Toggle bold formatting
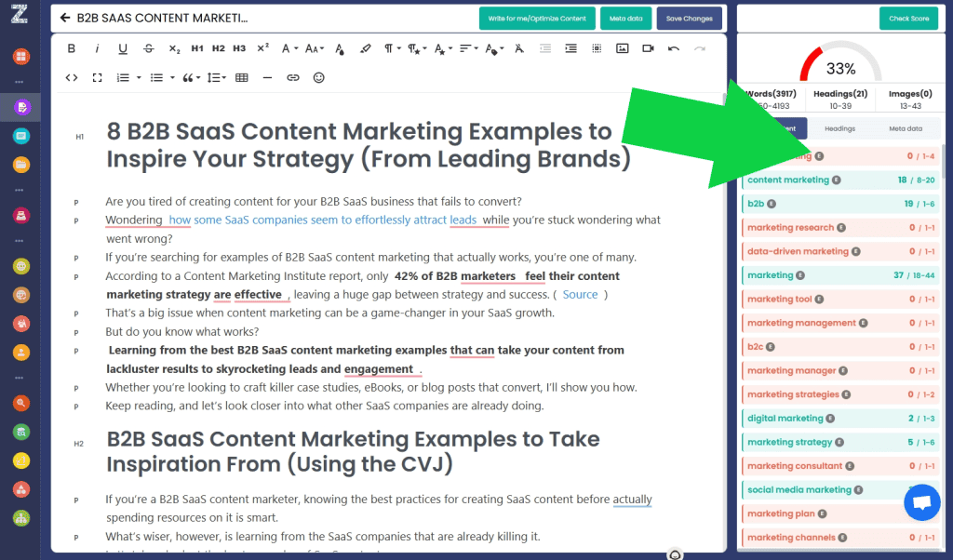Viewport: 953px width, 560px height. (x=71, y=48)
